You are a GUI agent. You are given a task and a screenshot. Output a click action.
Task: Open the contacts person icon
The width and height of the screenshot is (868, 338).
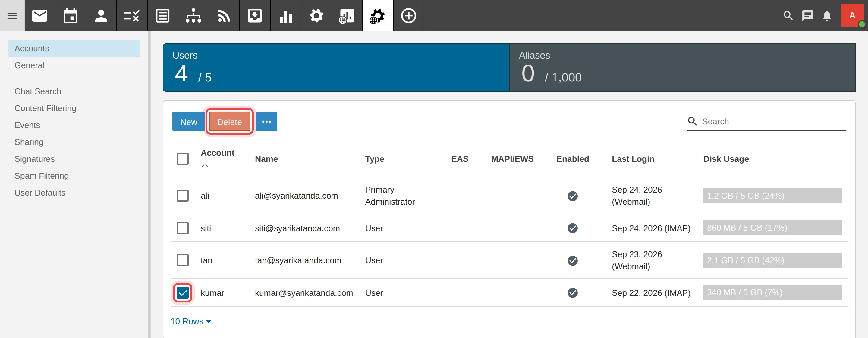click(101, 15)
